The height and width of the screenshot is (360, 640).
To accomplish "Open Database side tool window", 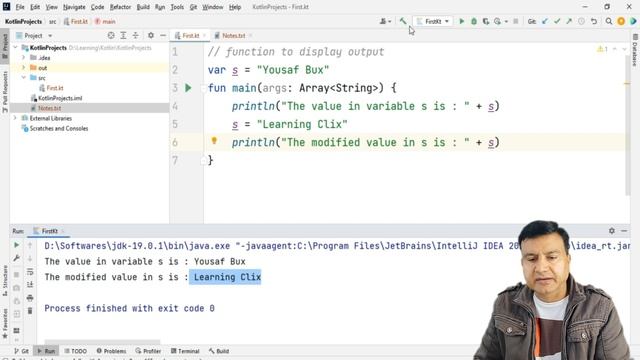I will (635, 50).
